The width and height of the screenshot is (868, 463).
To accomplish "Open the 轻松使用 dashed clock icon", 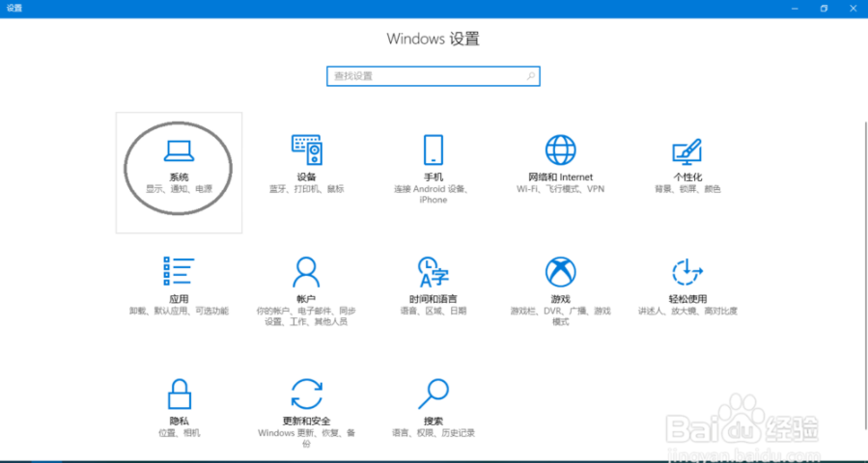I will [687, 272].
